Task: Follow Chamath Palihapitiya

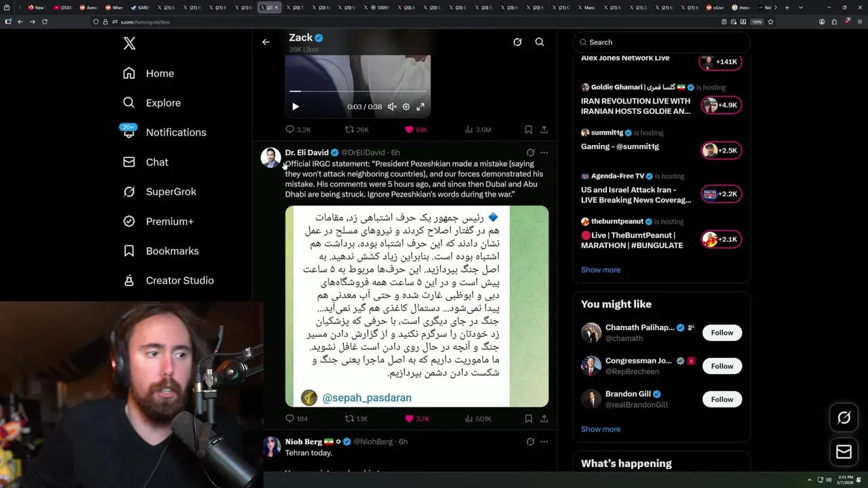Action: [x=722, y=333]
